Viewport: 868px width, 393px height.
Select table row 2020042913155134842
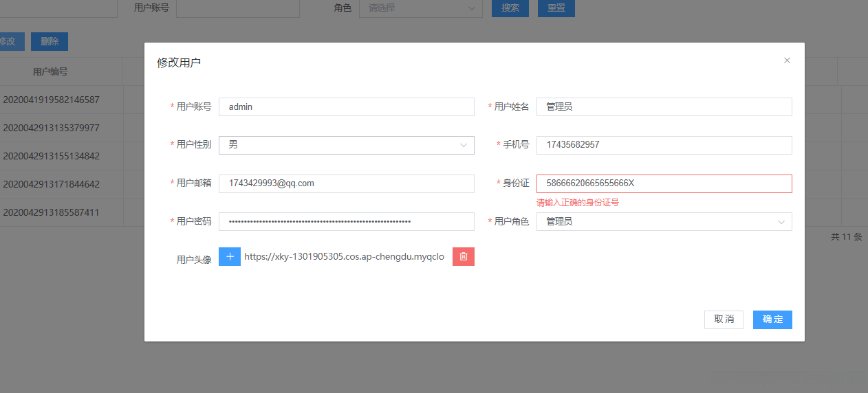(52, 156)
